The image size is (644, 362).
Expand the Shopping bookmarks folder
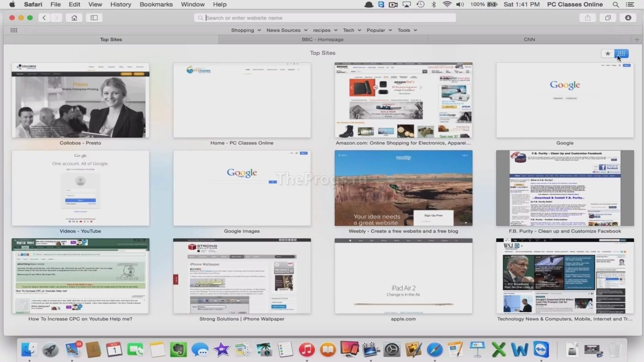246,30
